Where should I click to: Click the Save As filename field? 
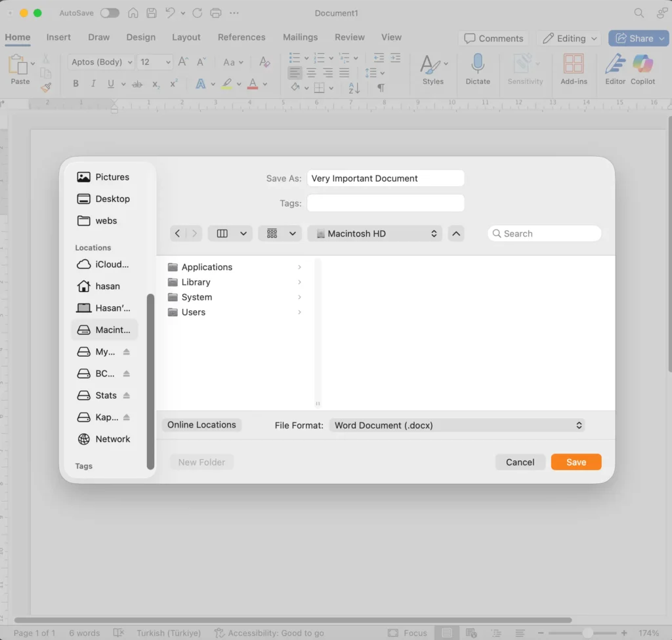coord(385,178)
